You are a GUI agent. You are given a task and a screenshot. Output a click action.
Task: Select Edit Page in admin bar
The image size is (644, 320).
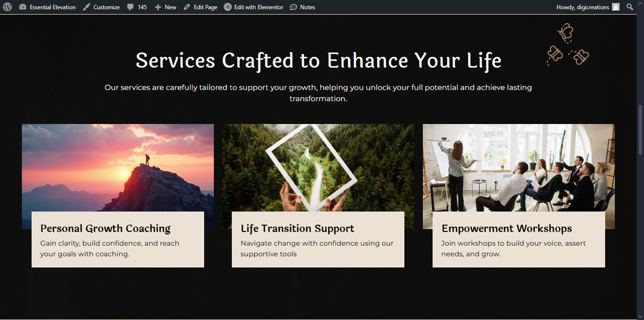[x=200, y=7]
